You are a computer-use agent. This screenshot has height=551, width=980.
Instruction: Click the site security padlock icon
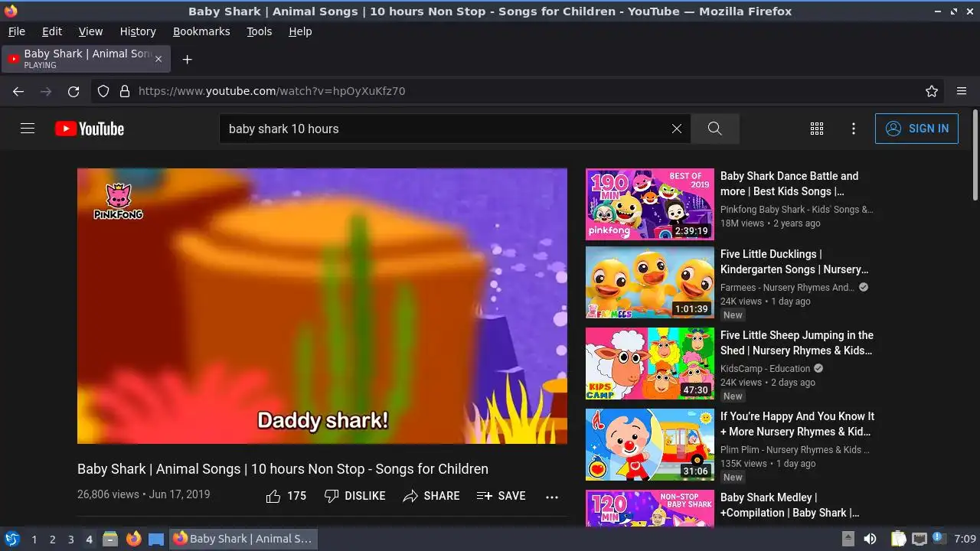[x=125, y=91]
